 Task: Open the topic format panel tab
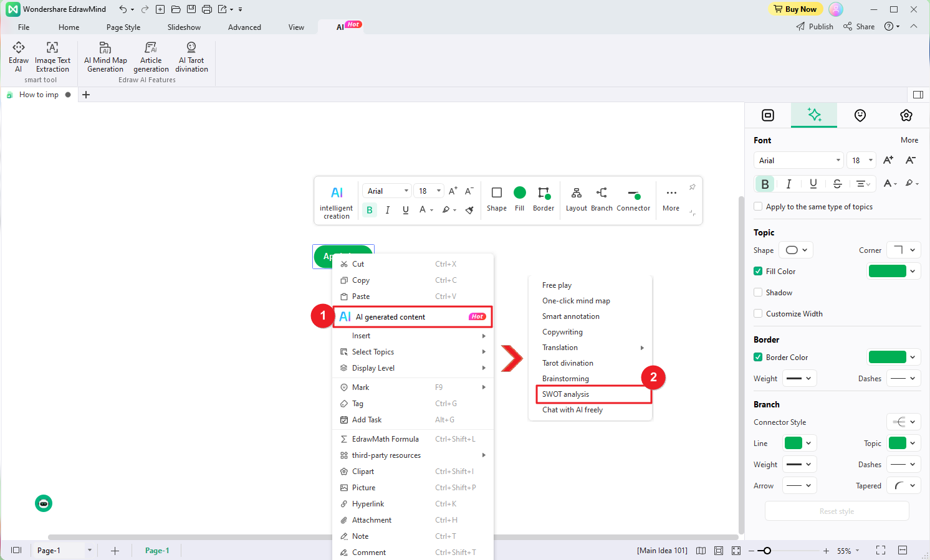point(768,115)
